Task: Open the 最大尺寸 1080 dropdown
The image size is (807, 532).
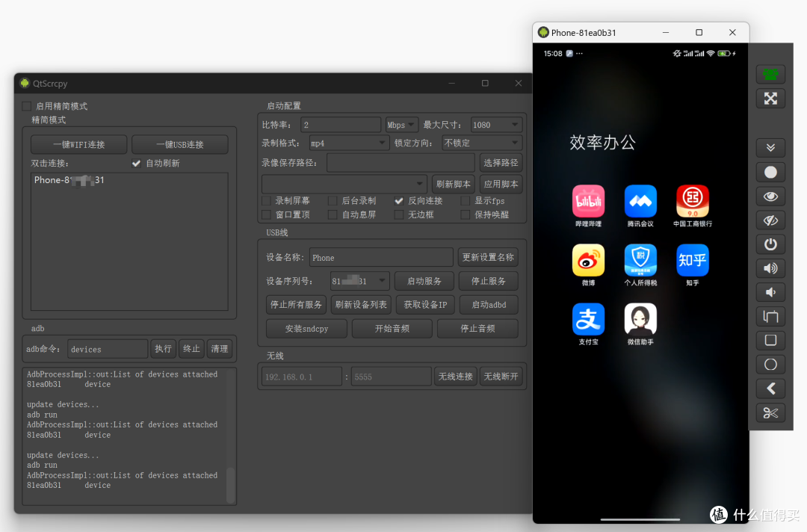Action: click(495, 125)
